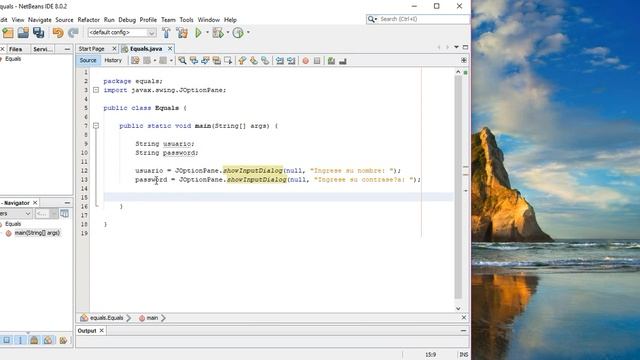The height and width of the screenshot is (360, 640).
Task: Open the Tools menu
Action: (x=187, y=20)
